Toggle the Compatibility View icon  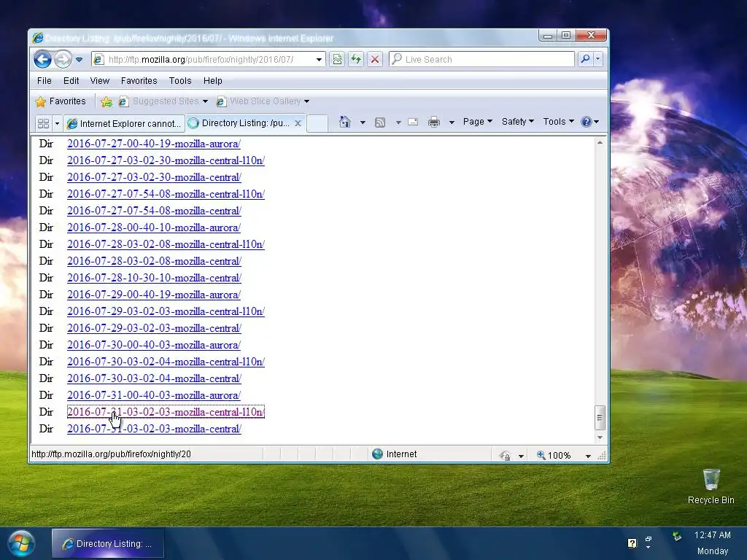(x=337, y=60)
